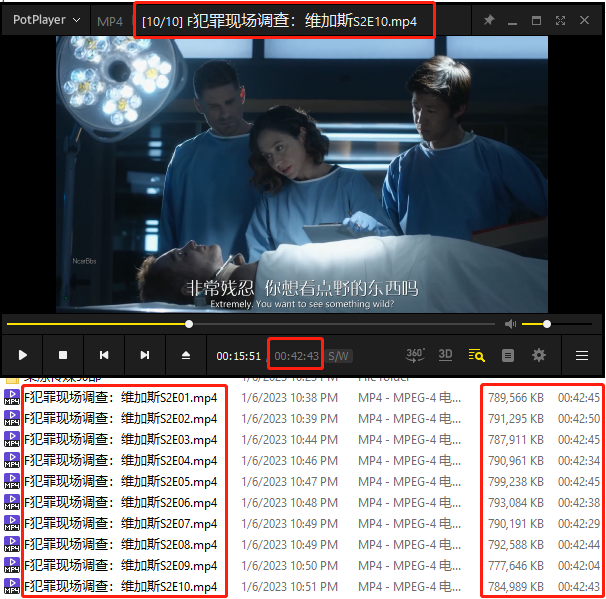Screen dimensions: 606x599
Task: Click date 1/6/2023 10:38 PM cell
Action: click(x=289, y=398)
